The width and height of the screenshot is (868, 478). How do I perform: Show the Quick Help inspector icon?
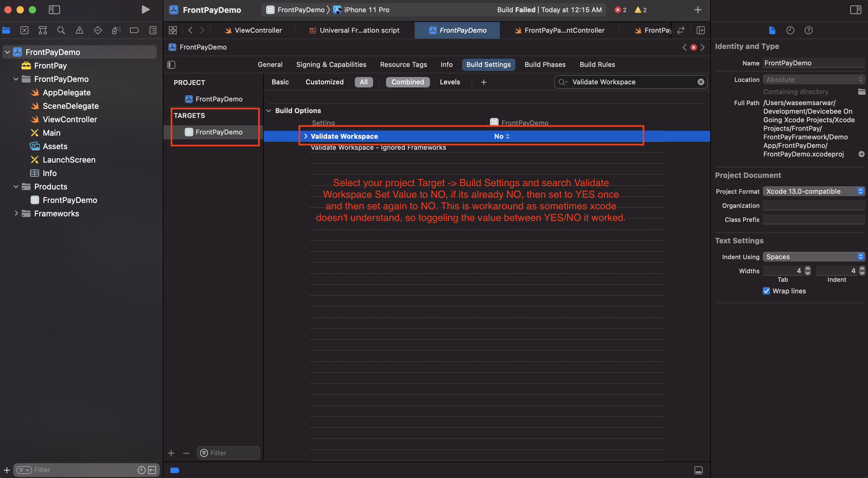808,30
